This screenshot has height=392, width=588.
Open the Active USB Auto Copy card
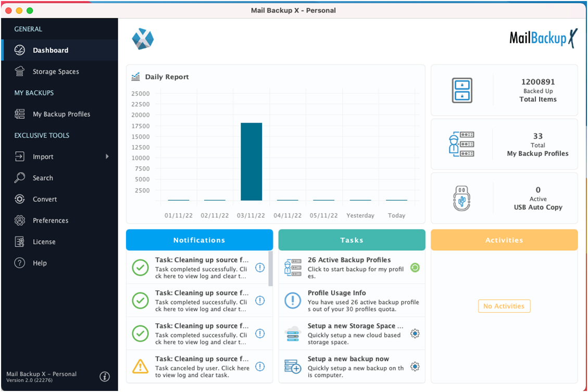point(504,198)
